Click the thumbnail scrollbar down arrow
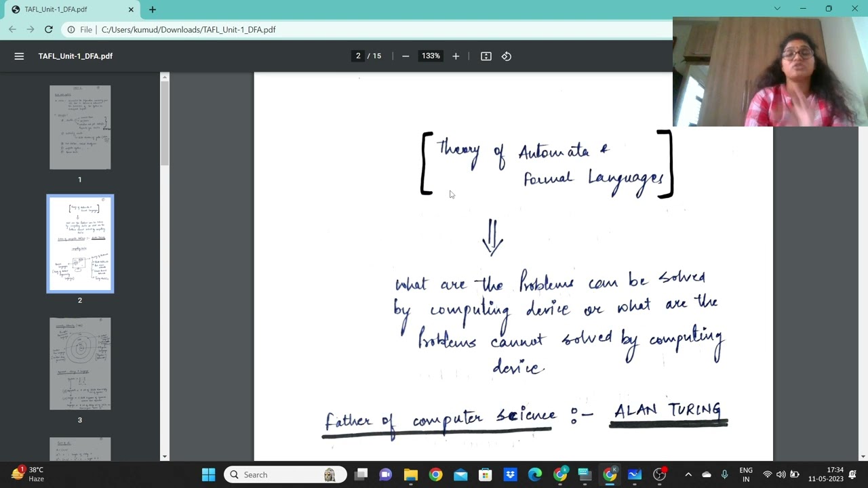 (x=164, y=456)
